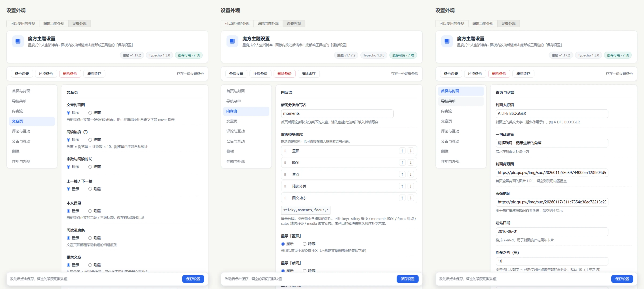Click the down arrow in 瞬间 row
644x289 pixels.
pos(410,162)
